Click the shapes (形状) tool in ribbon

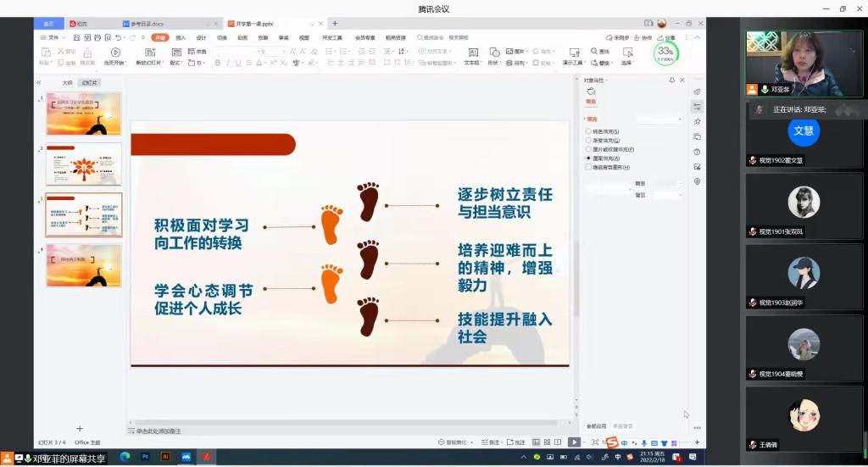pyautogui.click(x=494, y=54)
